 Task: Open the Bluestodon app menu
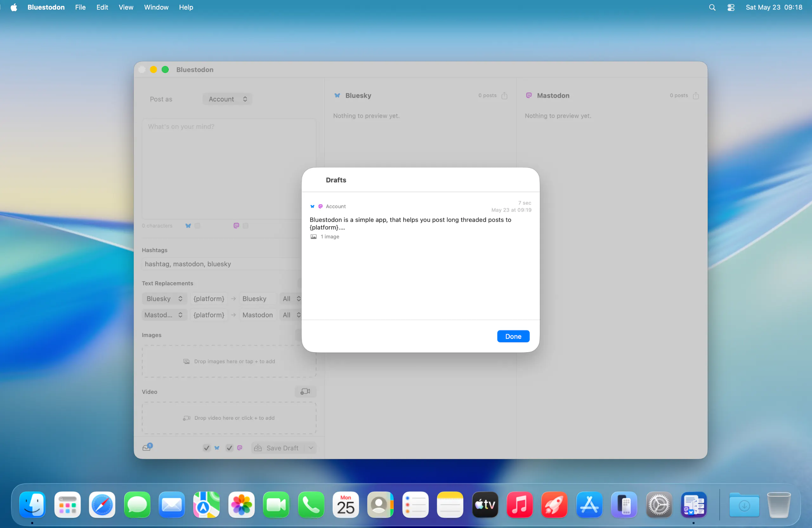pyautogui.click(x=46, y=7)
